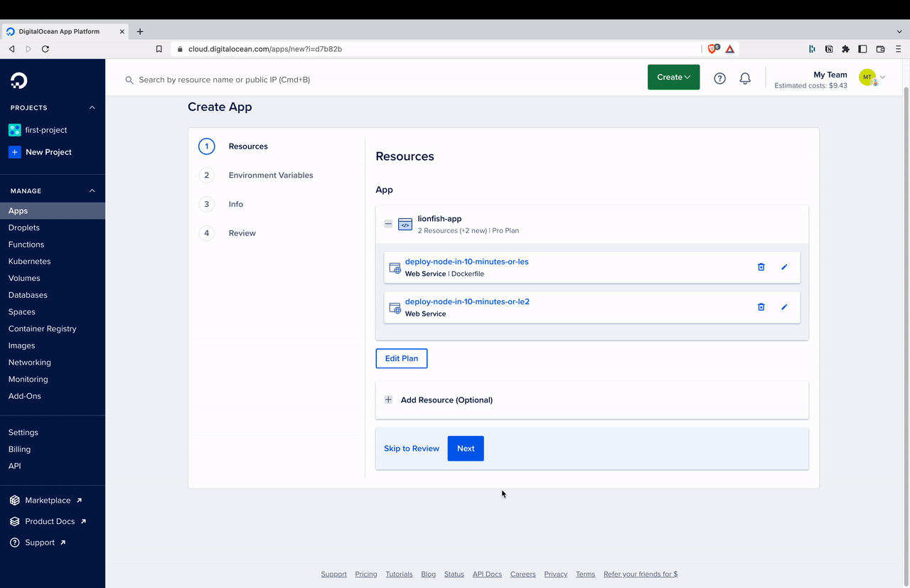Open the help menu
The height and width of the screenshot is (588, 910).
click(x=719, y=78)
